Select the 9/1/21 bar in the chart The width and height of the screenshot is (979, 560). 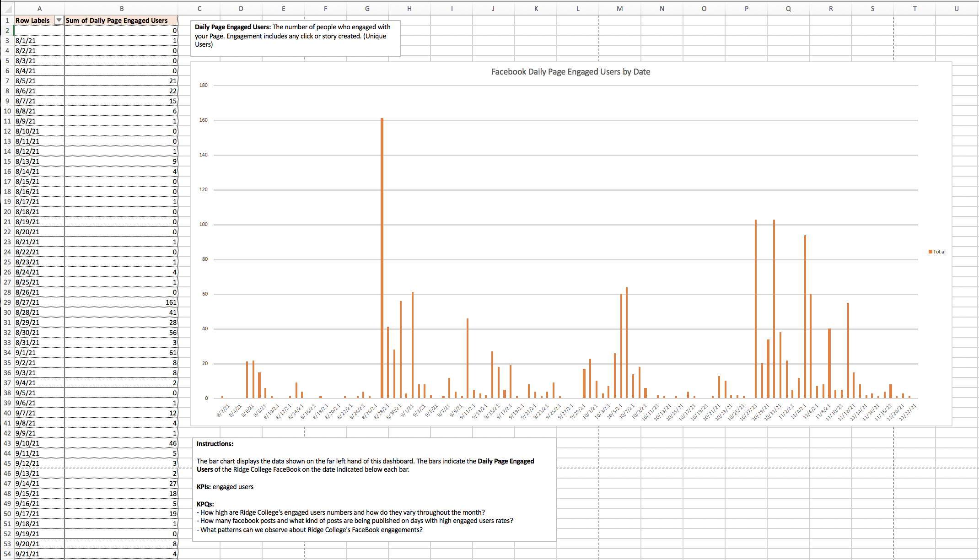tap(413, 345)
